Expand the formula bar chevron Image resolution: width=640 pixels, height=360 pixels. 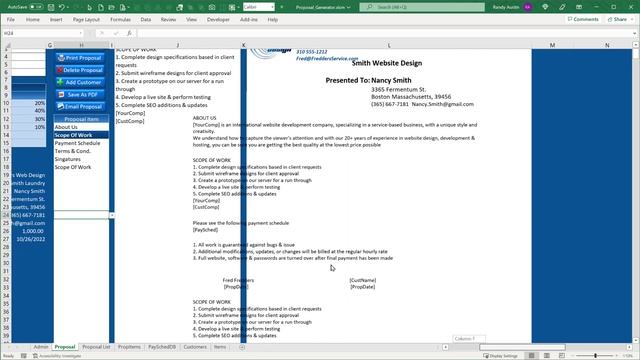(635, 33)
